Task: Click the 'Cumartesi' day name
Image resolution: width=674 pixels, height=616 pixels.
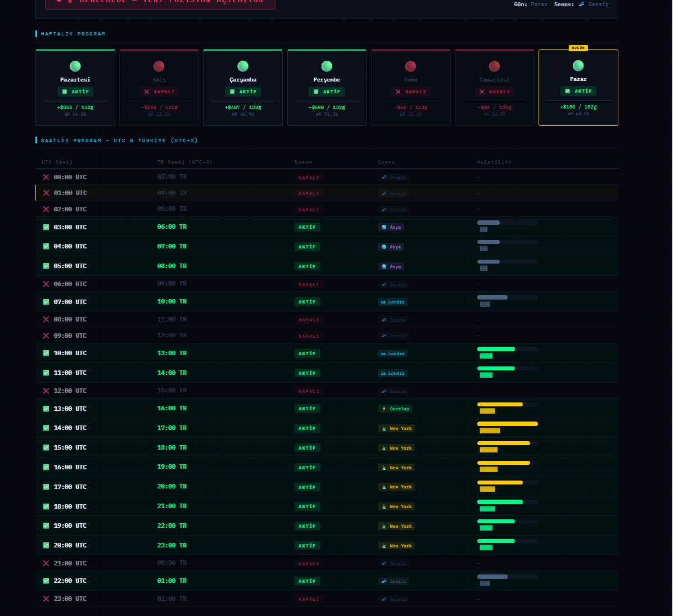Action: [x=494, y=80]
